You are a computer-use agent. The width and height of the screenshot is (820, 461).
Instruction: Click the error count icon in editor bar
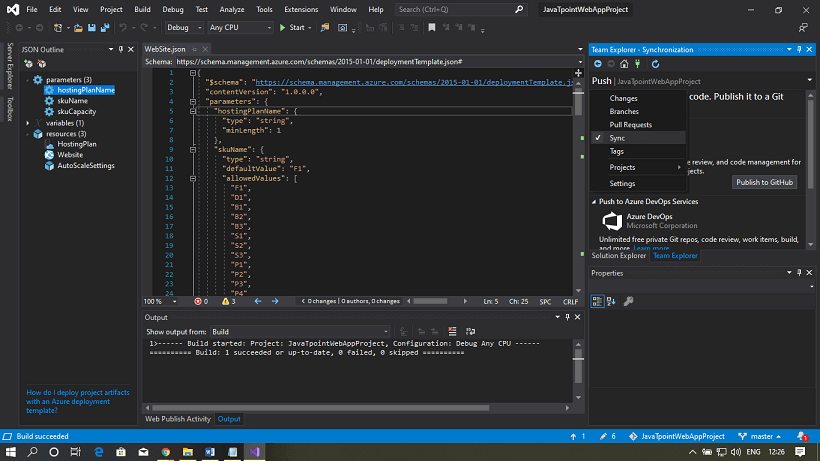click(198, 302)
